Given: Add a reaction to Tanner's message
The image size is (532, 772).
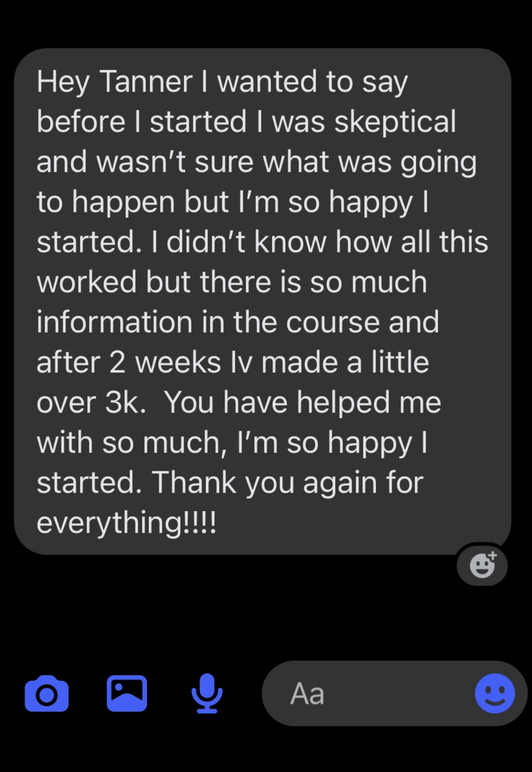Looking at the screenshot, I should click(482, 565).
